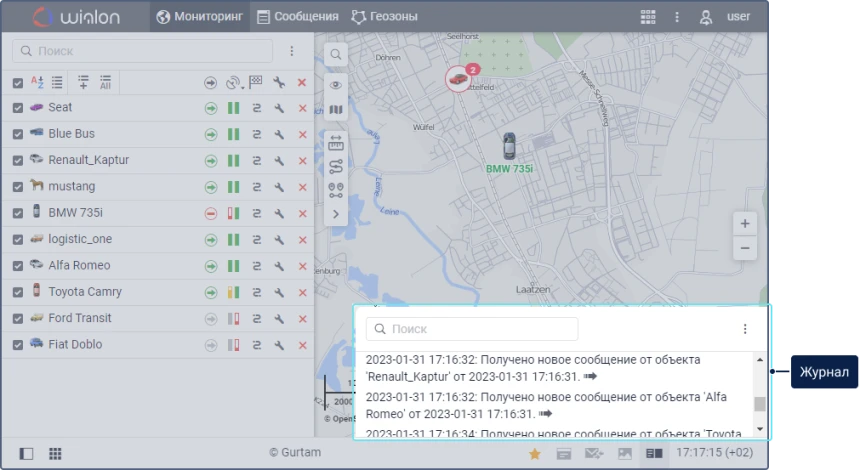Click the BMW 735i car on map
Screen dimensions: 860x470
coord(510,146)
